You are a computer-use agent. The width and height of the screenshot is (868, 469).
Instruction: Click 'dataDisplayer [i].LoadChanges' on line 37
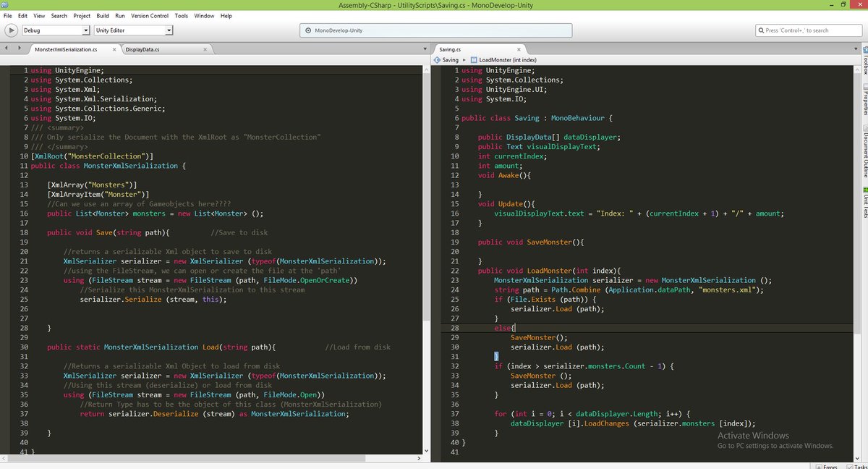pyautogui.click(x=570, y=423)
